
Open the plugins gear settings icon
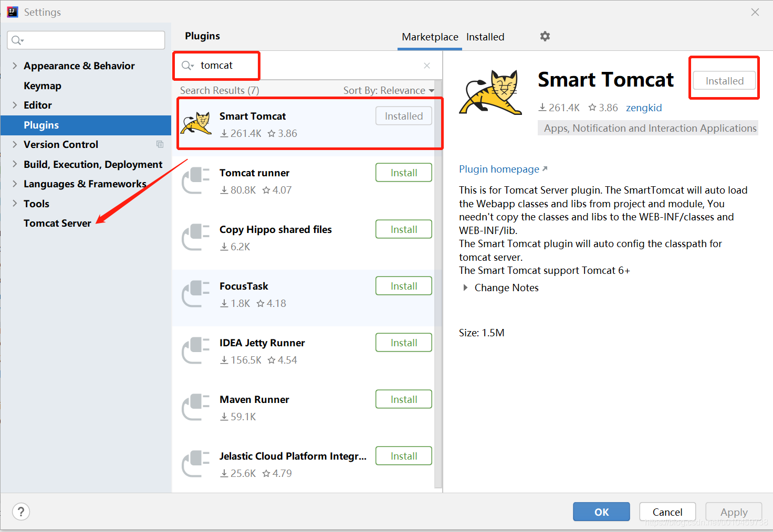545,36
